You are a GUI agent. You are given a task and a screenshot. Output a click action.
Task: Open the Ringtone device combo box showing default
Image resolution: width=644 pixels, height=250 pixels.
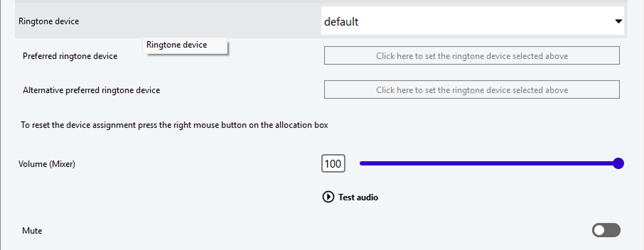(x=472, y=21)
